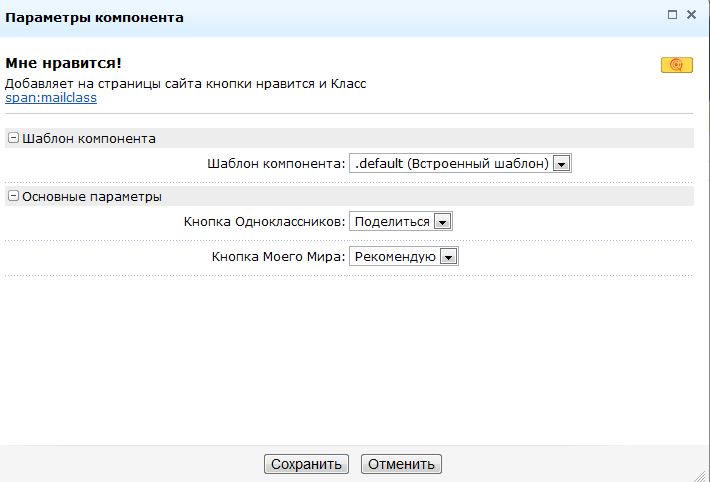Click the component description text line
The width and height of the screenshot is (710, 482).
coord(185,83)
